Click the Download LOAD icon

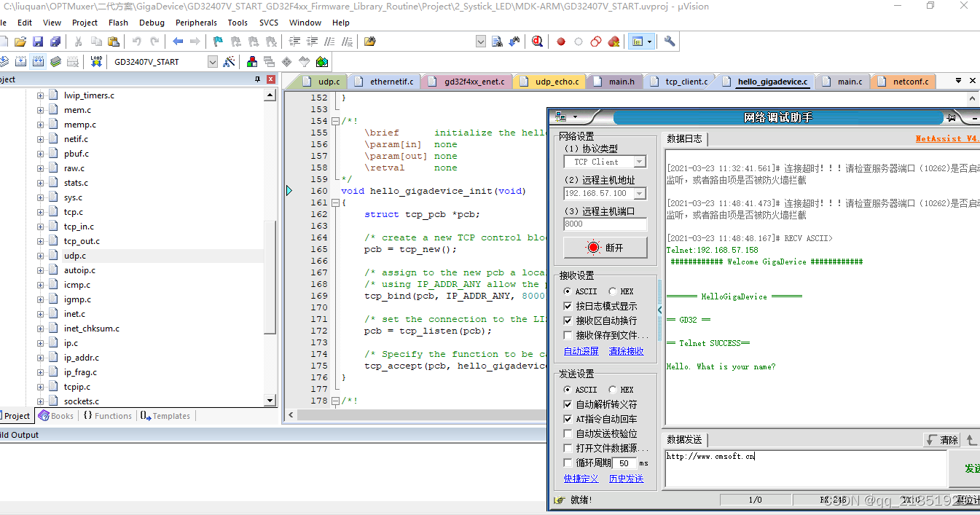(96, 62)
